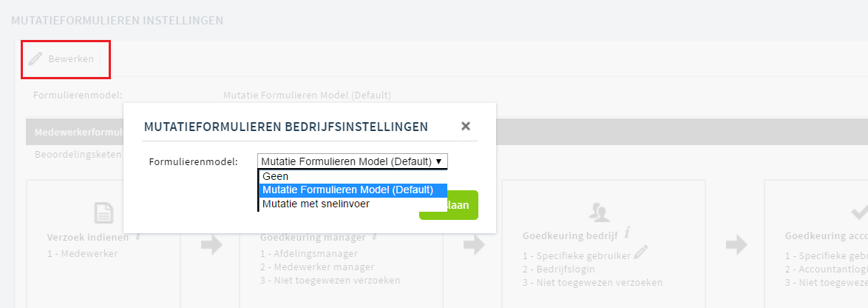Click the checkmark icon above Goedkeuring accountant

860,212
